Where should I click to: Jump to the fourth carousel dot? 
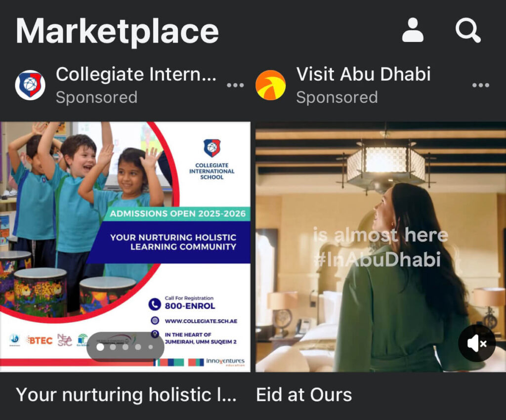tap(138, 347)
